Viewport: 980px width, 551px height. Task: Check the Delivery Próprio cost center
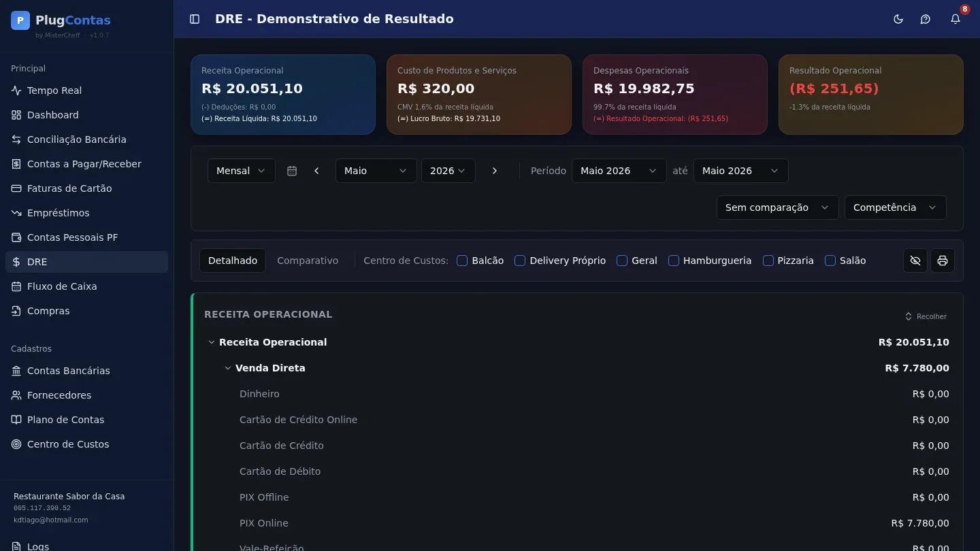point(520,261)
